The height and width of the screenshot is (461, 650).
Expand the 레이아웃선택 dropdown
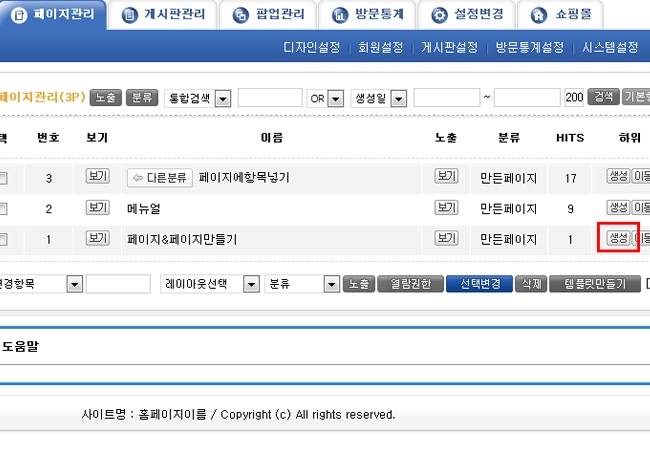210,284
